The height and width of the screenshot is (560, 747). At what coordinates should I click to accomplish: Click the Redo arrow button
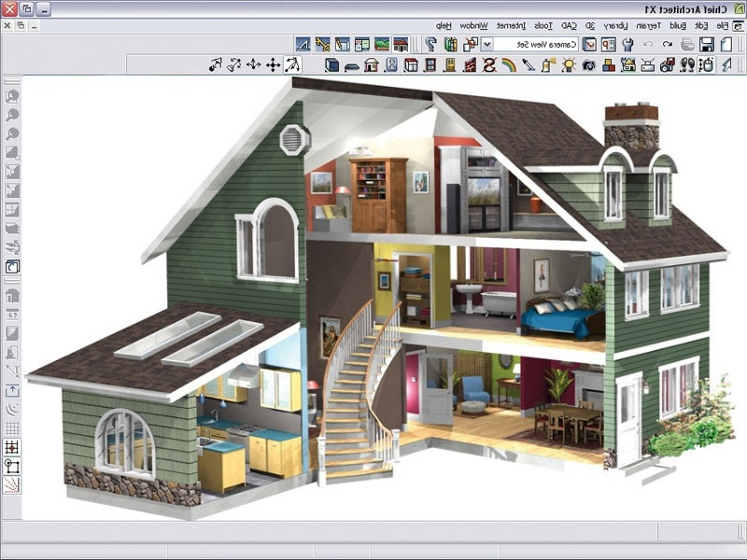[646, 44]
